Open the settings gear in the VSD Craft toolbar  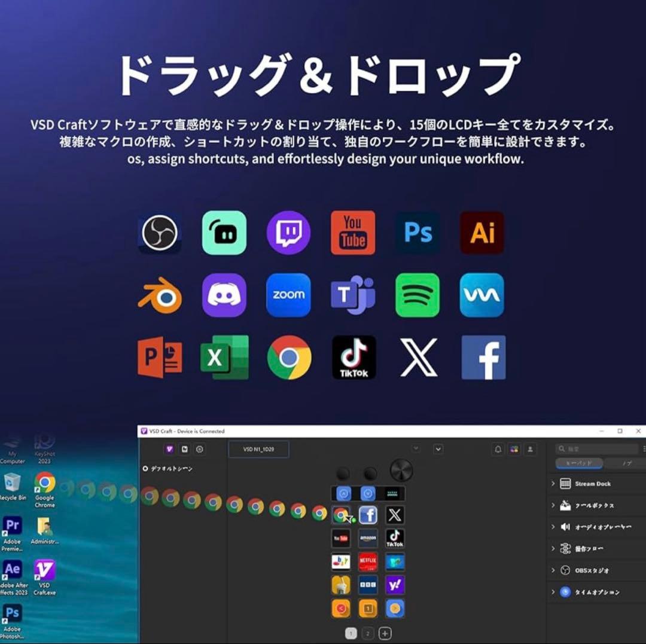point(200,449)
